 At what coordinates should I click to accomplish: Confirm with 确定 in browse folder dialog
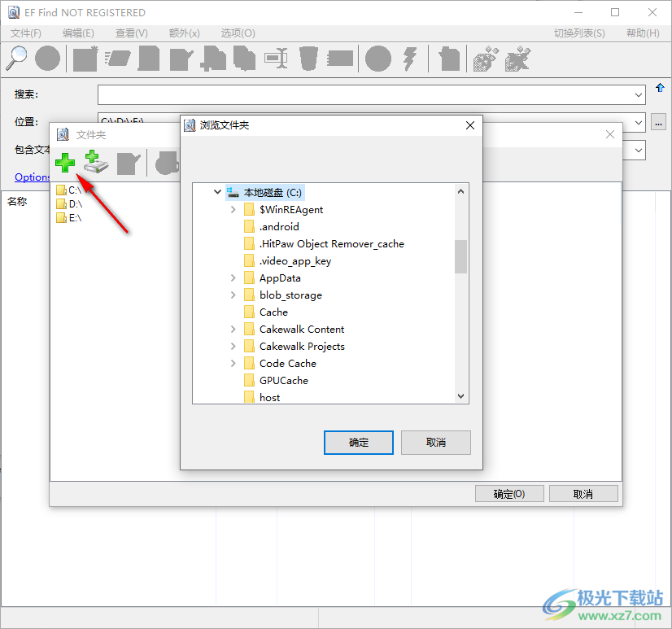[x=359, y=443]
